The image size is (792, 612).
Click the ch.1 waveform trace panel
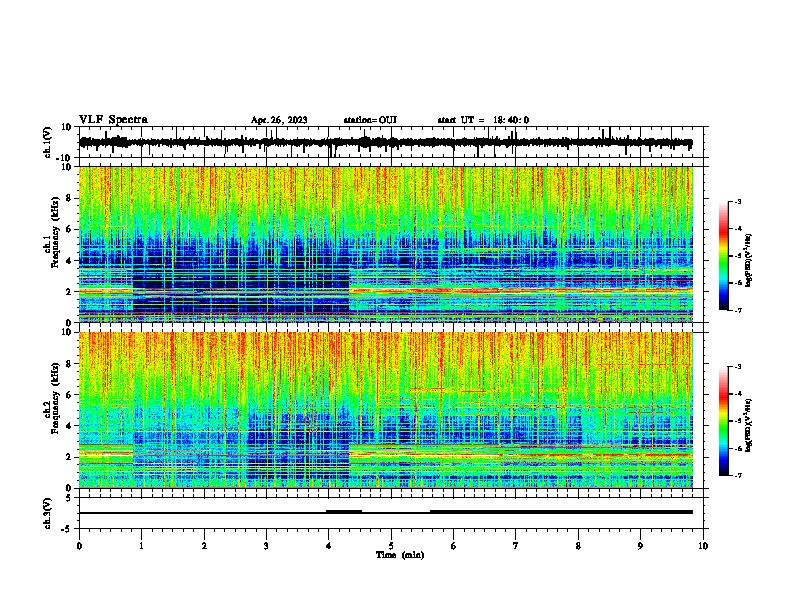click(x=391, y=142)
